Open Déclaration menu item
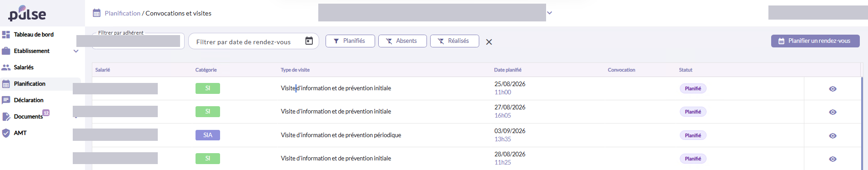868x170 pixels. click(x=29, y=100)
